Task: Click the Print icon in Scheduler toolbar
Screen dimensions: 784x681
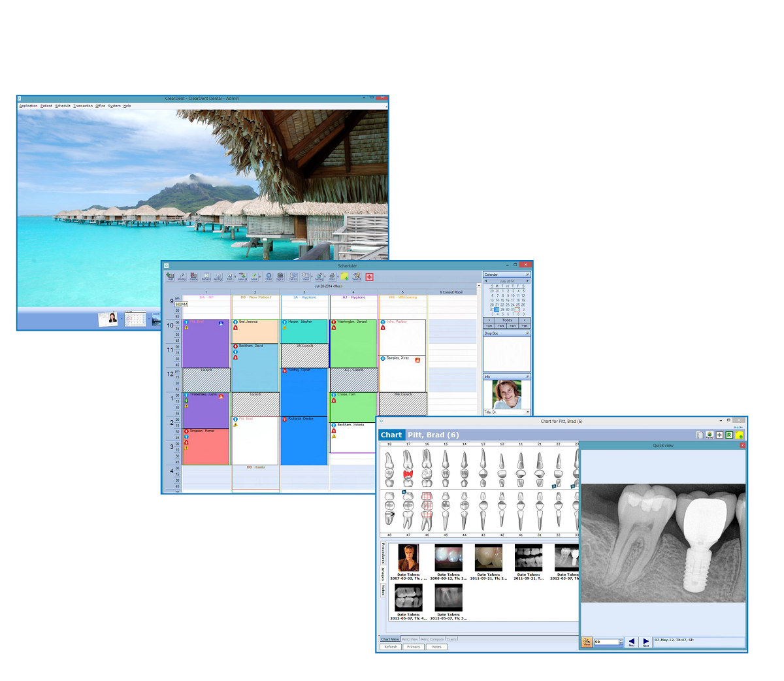Action: click(332, 276)
